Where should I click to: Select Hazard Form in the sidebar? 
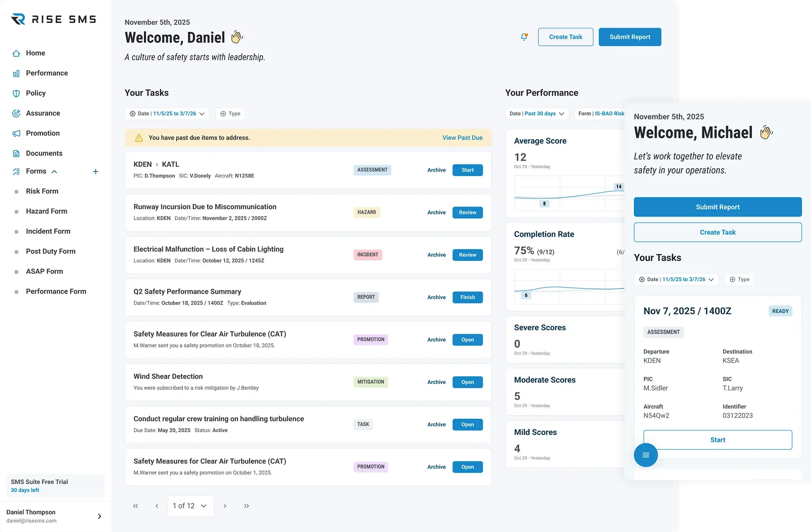tap(46, 211)
